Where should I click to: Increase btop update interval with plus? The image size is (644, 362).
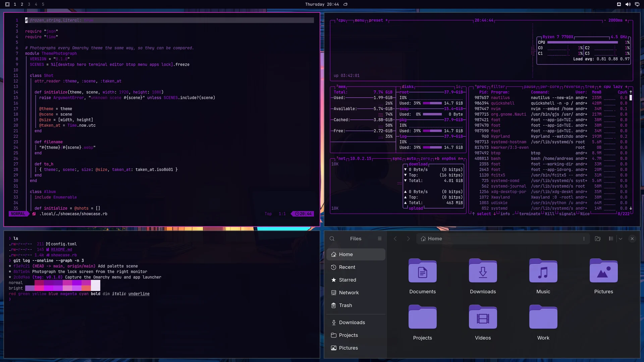626,20
